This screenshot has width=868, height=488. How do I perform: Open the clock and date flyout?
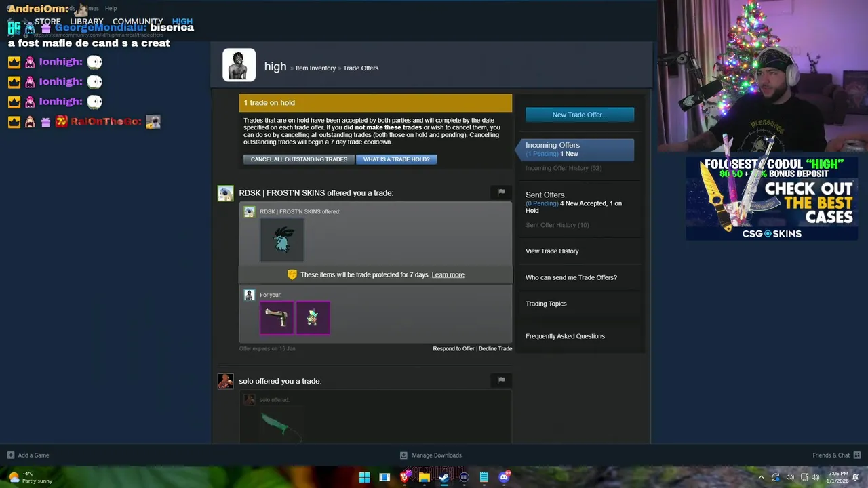[x=837, y=477]
